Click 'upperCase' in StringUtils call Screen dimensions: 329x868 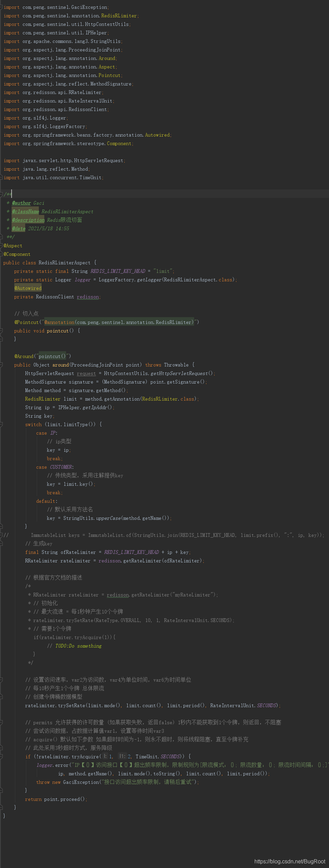[x=108, y=518]
